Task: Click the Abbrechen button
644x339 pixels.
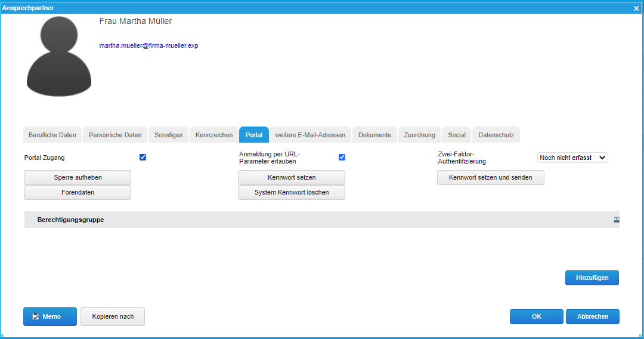Action: (x=593, y=316)
